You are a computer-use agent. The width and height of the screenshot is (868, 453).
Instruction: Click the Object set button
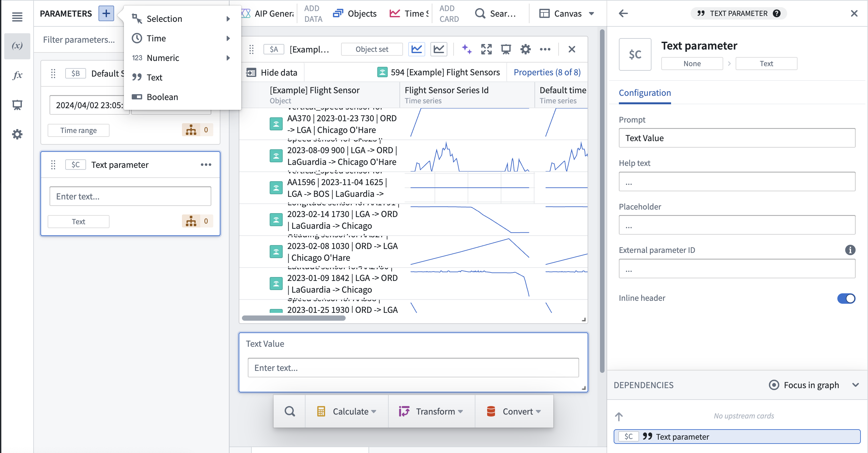pyautogui.click(x=372, y=49)
